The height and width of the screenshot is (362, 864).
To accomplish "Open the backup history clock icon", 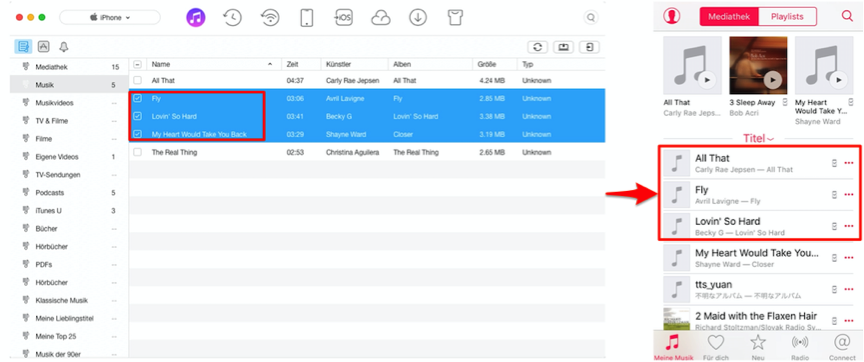I will 233,18.
